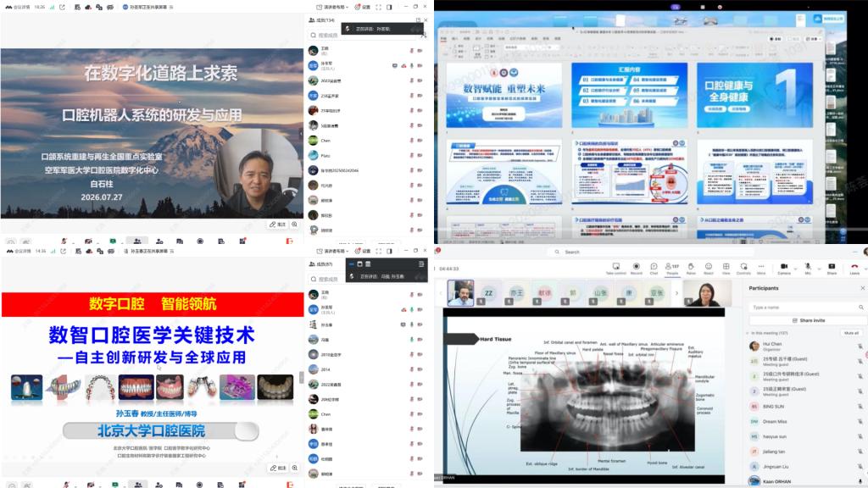Select member Chen in bottom-left meeting list

[x=364, y=413]
